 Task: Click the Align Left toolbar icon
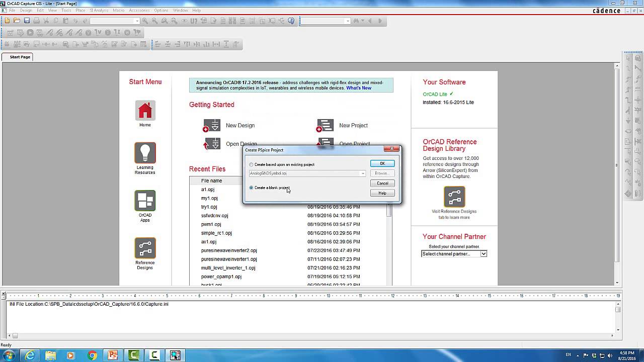[157, 44]
